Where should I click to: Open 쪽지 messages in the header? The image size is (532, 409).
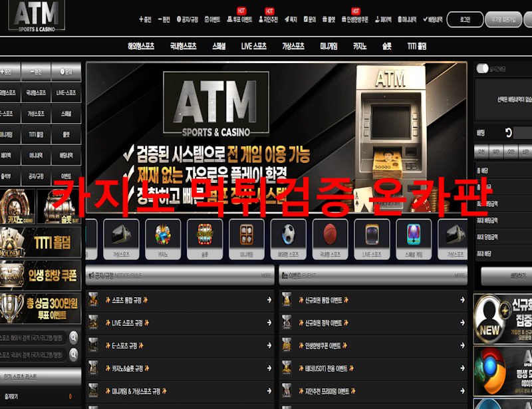pos(291,20)
